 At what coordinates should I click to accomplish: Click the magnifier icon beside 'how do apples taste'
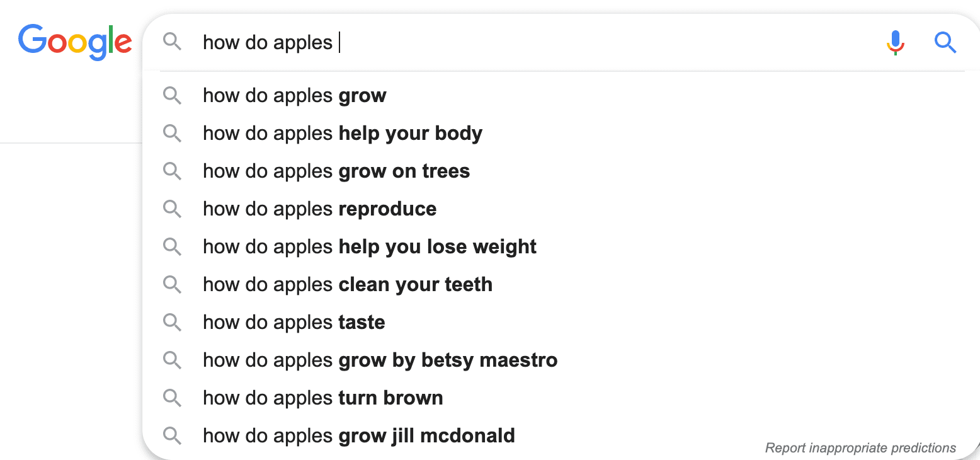(x=172, y=323)
